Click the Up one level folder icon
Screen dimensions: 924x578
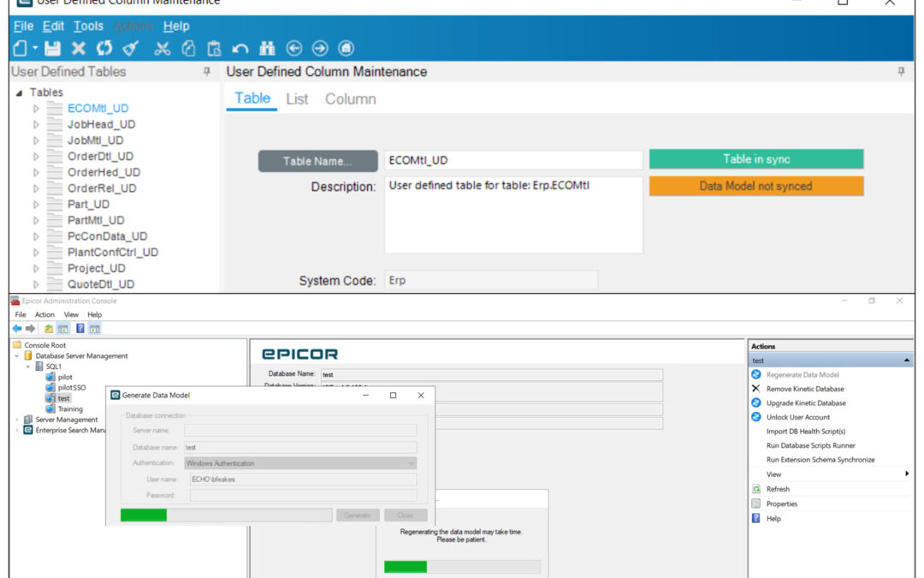click(x=48, y=329)
